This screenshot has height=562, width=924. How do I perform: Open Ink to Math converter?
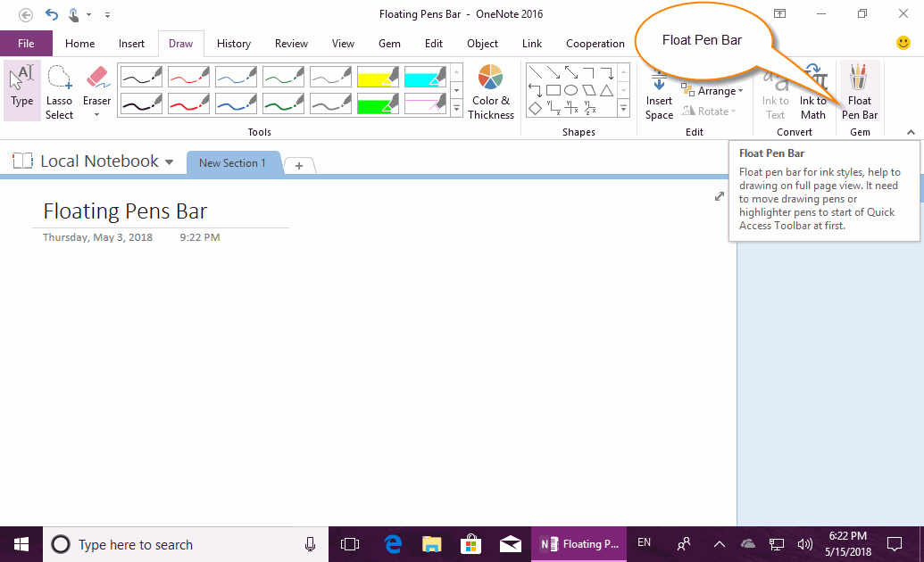tap(813, 91)
